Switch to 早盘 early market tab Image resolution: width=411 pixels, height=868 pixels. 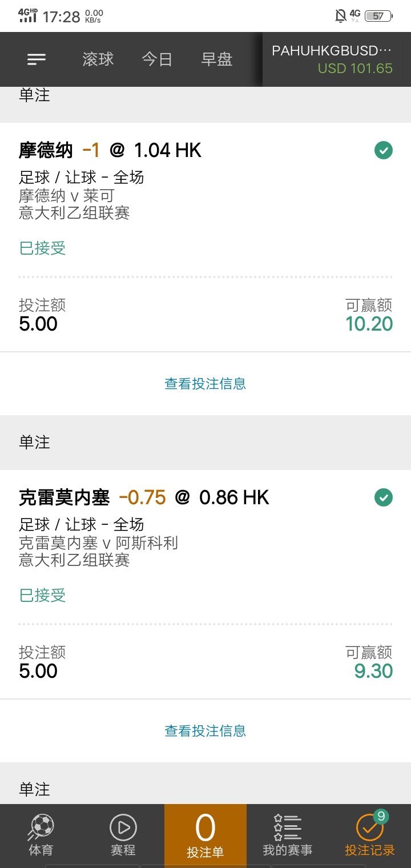tap(217, 59)
